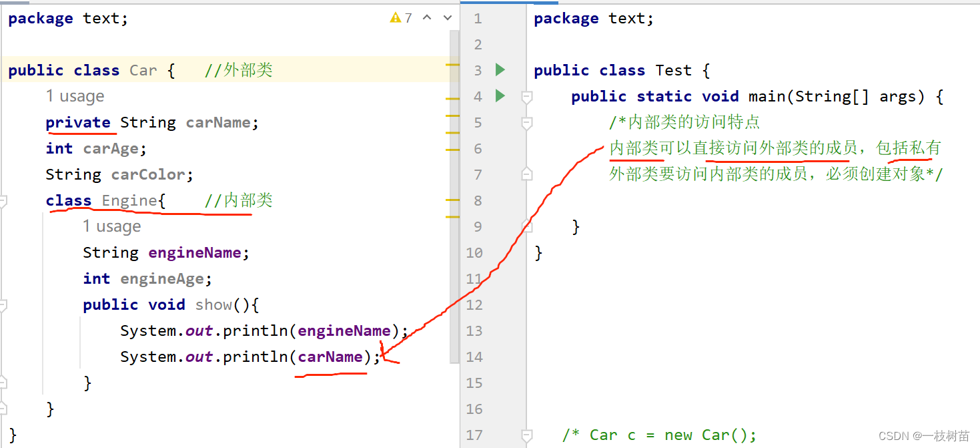The width and height of the screenshot is (980, 448).
Task: Click 'package text;' in the Test editor
Action: (x=594, y=19)
